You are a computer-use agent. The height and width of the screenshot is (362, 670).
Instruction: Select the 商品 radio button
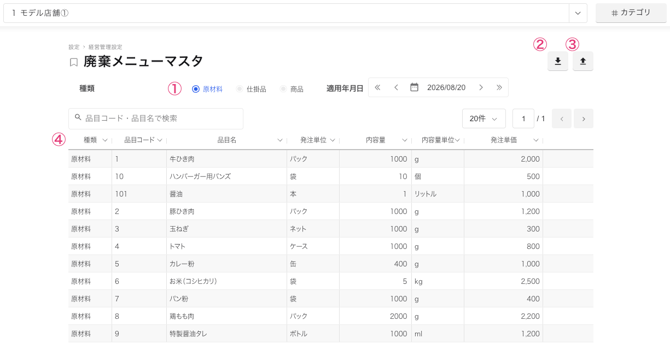[283, 89]
